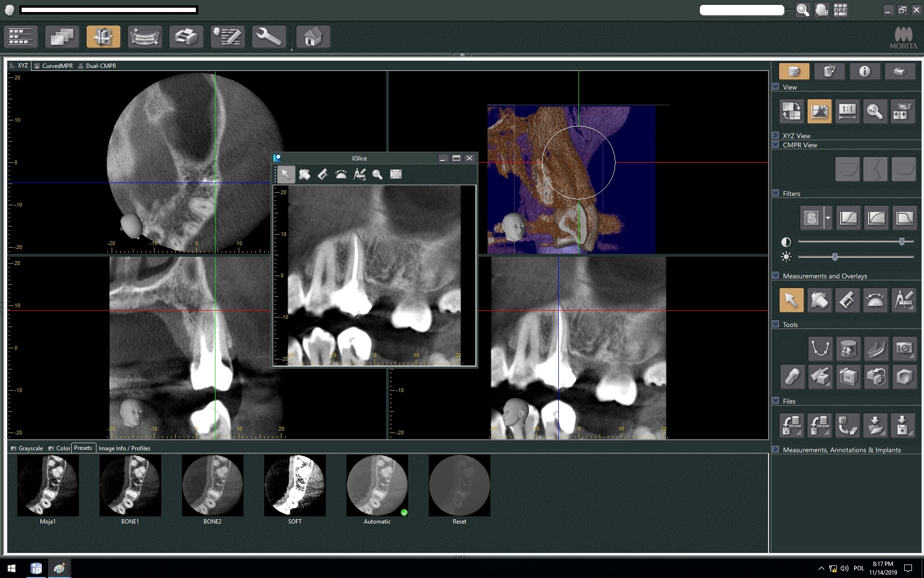Screen dimensions: 924x578
Task: Select the arrow pointer tool in Measurements
Action: click(792, 300)
